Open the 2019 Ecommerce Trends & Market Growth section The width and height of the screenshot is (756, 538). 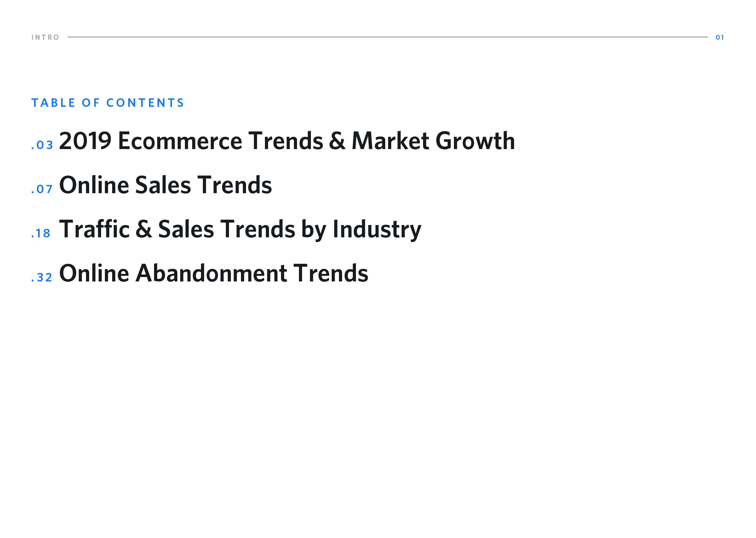click(x=286, y=141)
